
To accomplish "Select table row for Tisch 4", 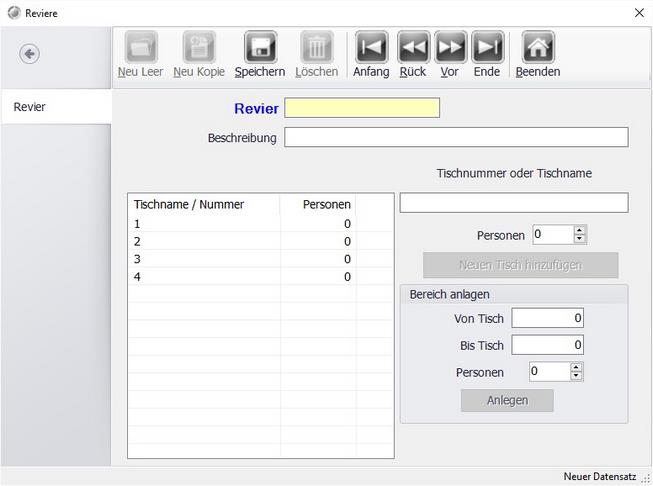I will pyautogui.click(x=261, y=277).
